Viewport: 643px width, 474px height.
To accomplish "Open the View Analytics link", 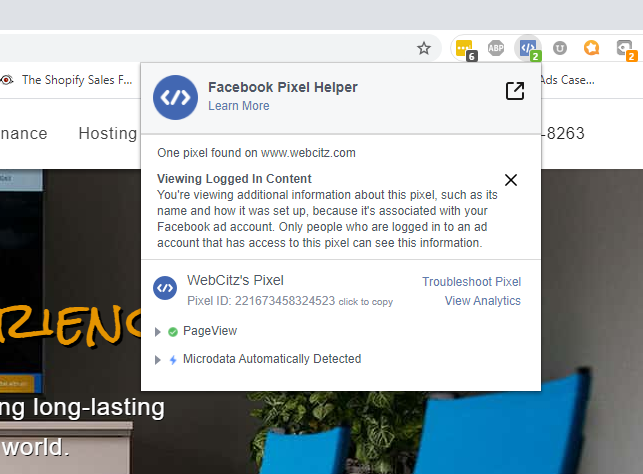I will [483, 301].
